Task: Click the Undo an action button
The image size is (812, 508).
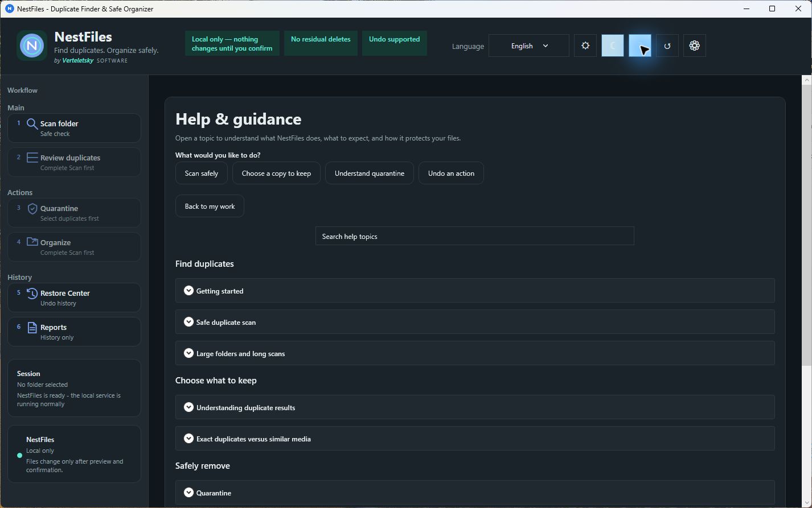Action: [451, 173]
